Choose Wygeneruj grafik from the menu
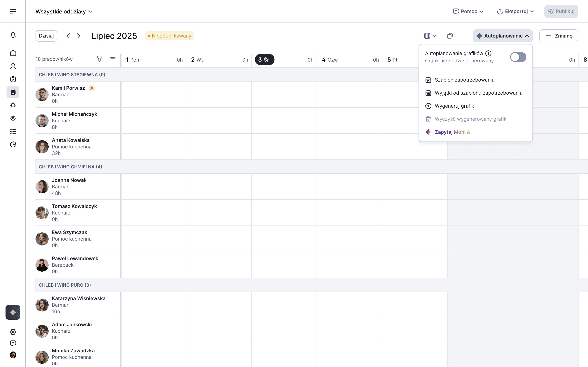 [x=454, y=106]
